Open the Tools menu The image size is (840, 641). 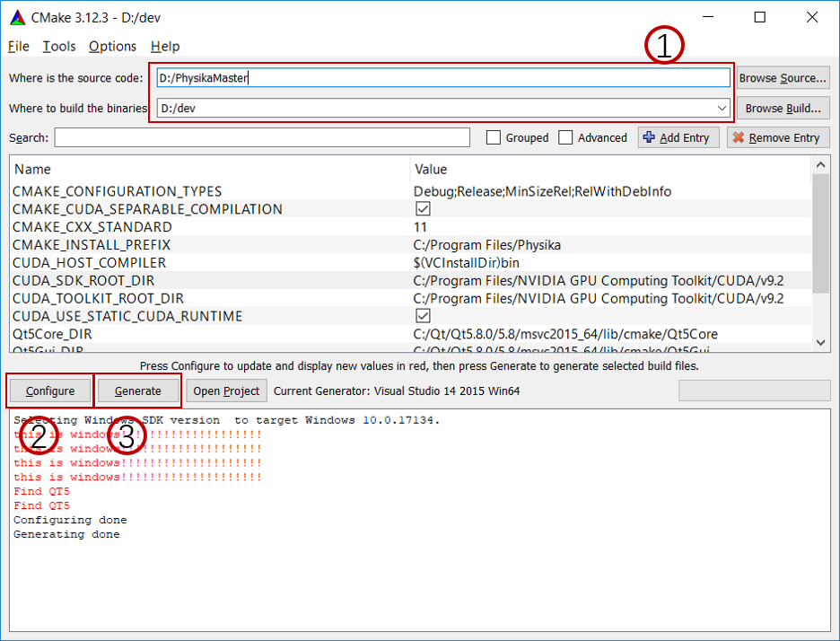pyautogui.click(x=59, y=47)
